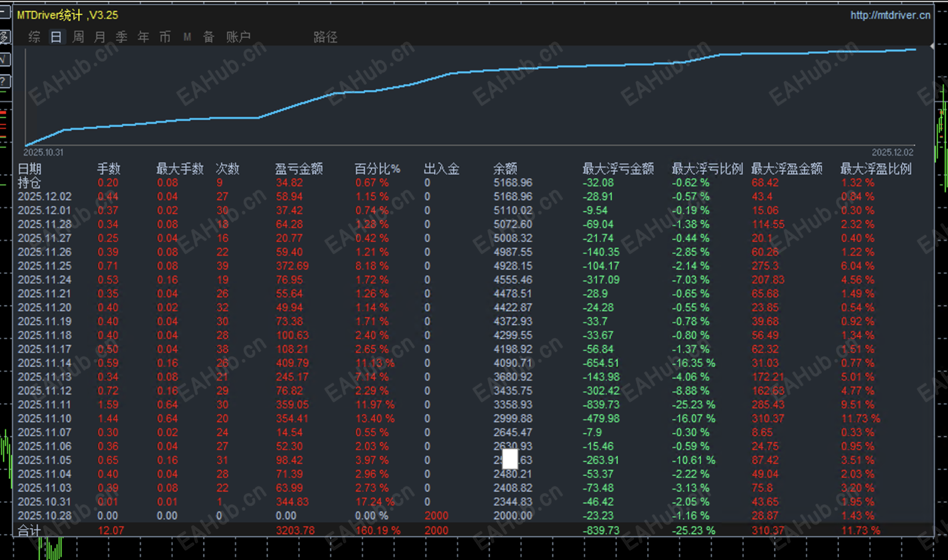Select the 2025.11.21 date row
This screenshot has height=560, width=948.
coord(44,293)
